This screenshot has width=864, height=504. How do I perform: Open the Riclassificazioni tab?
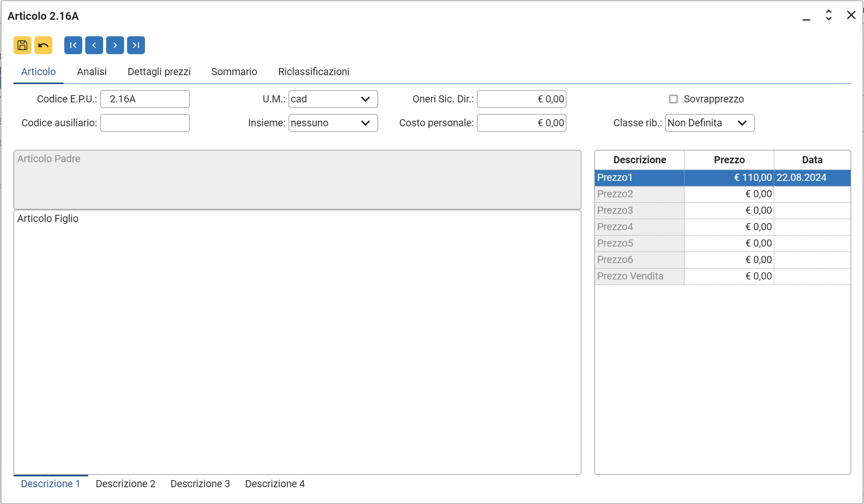click(313, 72)
